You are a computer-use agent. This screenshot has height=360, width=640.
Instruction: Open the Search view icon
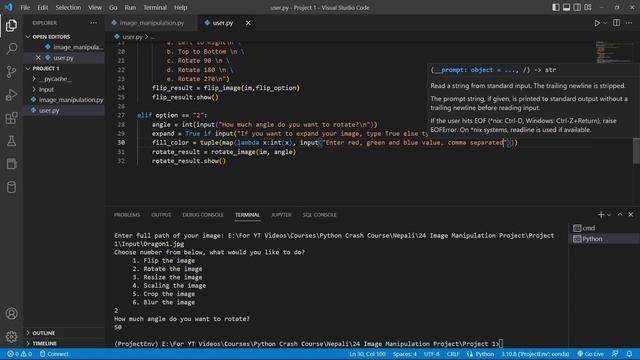[11, 49]
